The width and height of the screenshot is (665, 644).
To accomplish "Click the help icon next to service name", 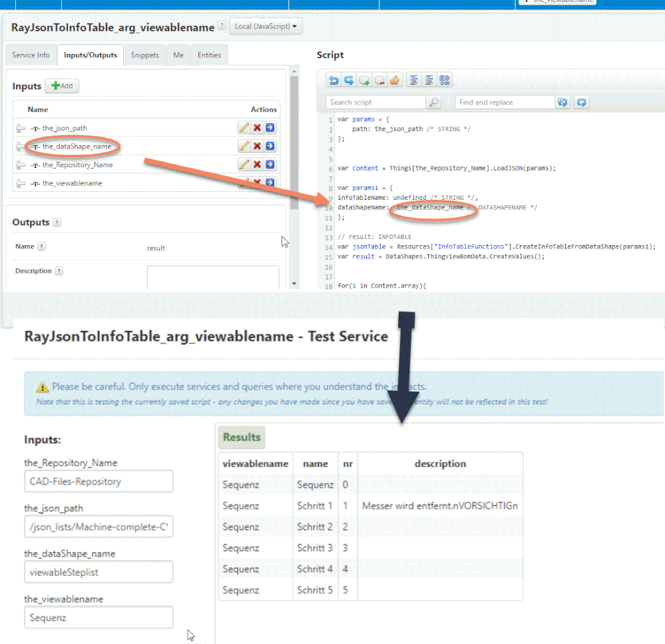I will (x=222, y=25).
